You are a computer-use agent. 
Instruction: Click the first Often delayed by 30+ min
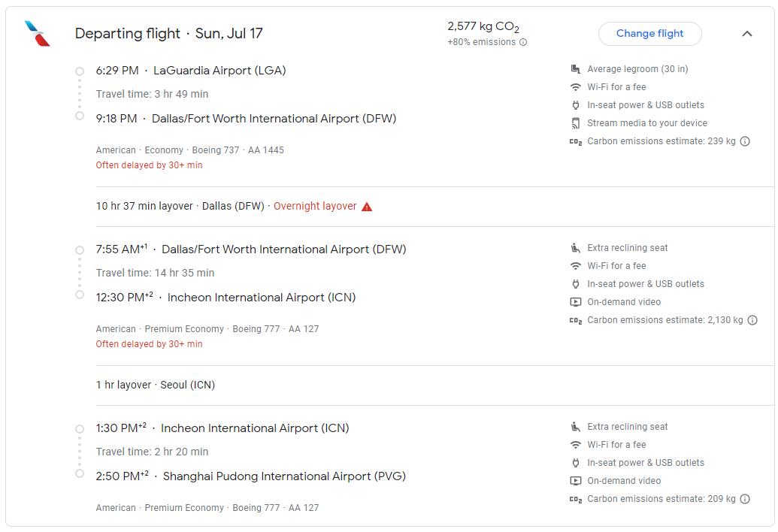pyautogui.click(x=149, y=165)
